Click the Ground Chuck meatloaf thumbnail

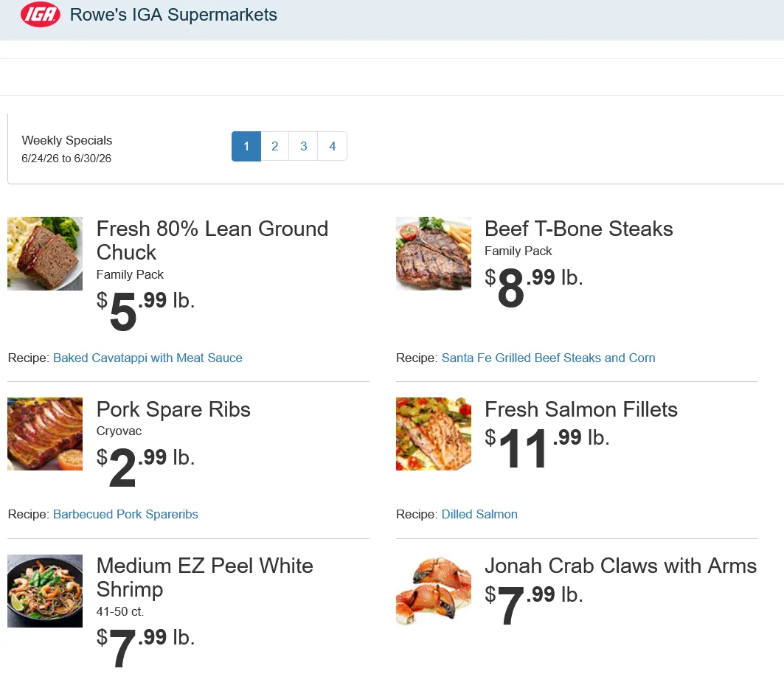tap(45, 254)
